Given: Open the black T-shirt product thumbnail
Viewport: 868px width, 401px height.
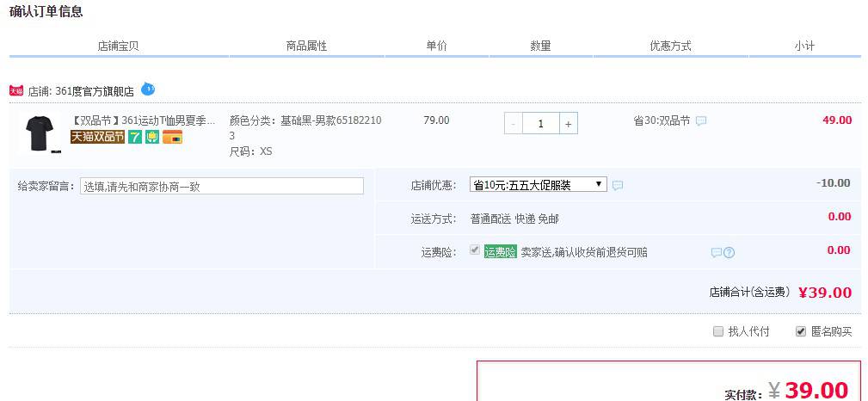Looking at the screenshot, I should (x=40, y=133).
